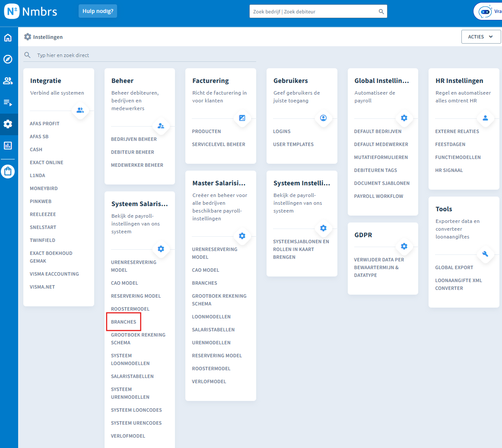Click the magnifier icon in the settings search field
Screen dimensions: 502x448
point(28,55)
